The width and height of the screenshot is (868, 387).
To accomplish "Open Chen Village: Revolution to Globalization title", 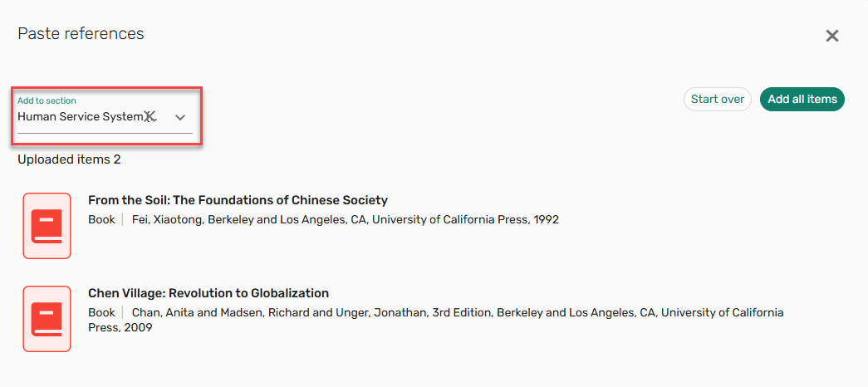I will click(208, 293).
